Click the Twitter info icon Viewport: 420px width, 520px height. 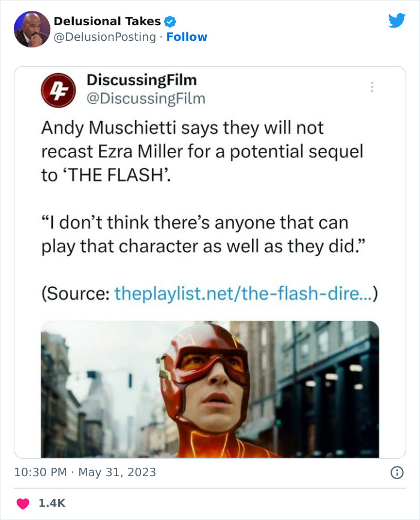point(397,473)
